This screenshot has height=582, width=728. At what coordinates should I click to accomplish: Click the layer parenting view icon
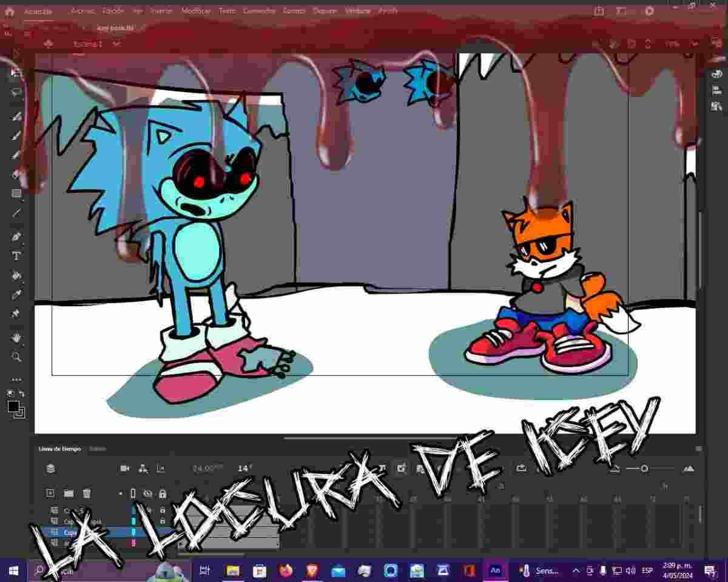pos(143,468)
